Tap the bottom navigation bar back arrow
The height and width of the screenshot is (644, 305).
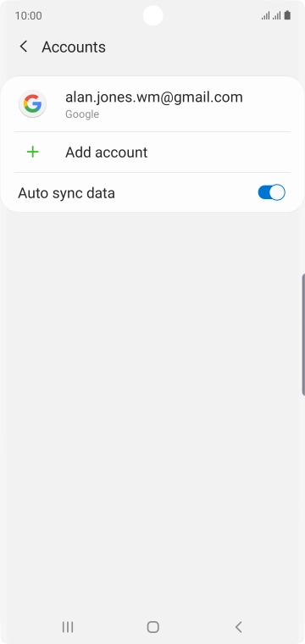(239, 627)
